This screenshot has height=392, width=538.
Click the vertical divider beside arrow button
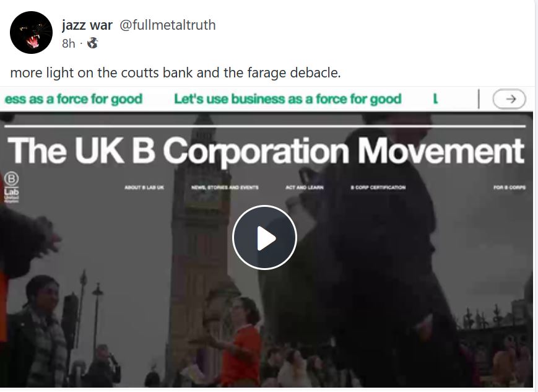479,99
